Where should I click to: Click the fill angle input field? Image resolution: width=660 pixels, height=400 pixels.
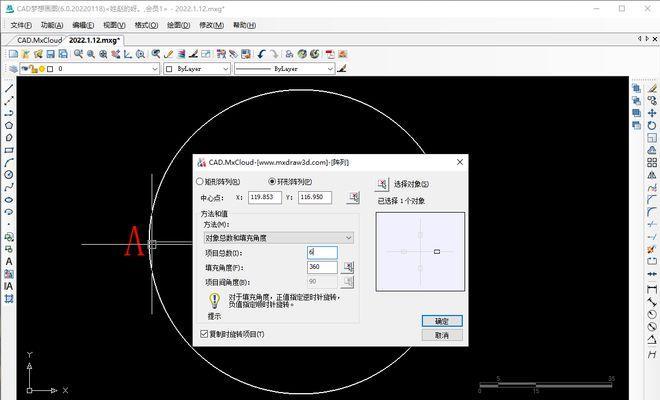(x=322, y=267)
